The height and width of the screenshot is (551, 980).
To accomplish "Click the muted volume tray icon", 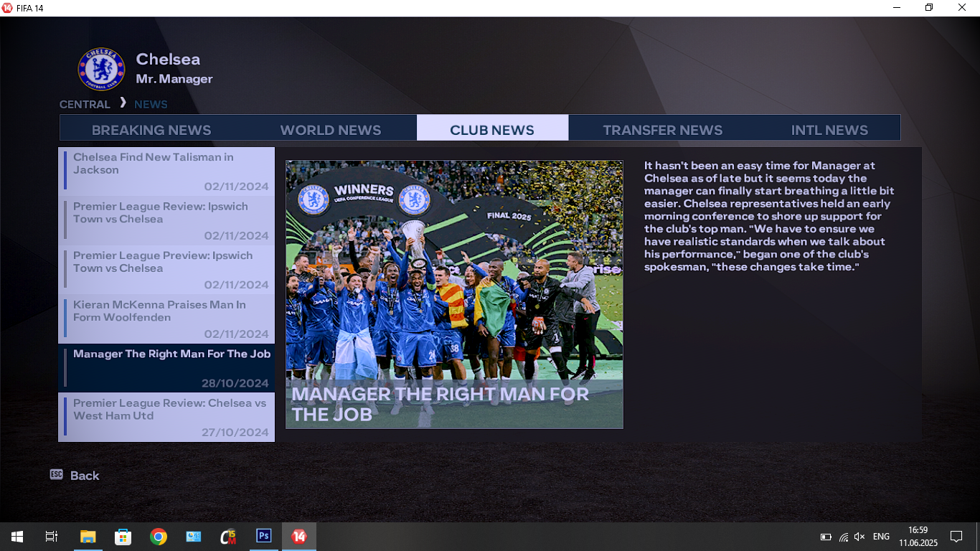I will (859, 537).
